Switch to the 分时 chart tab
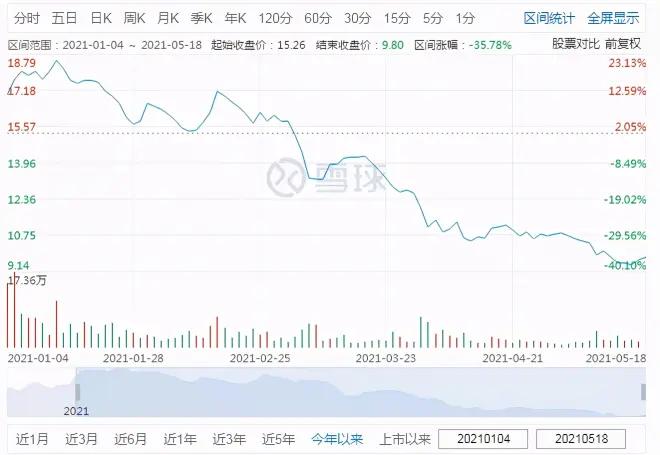This screenshot has width=660, height=455. click(x=26, y=18)
